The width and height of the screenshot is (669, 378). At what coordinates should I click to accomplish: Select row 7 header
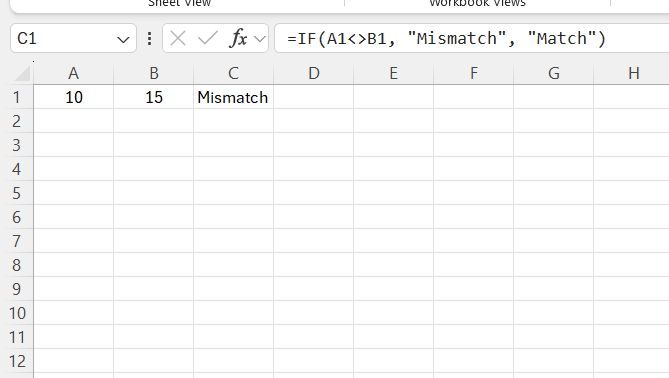(17, 241)
